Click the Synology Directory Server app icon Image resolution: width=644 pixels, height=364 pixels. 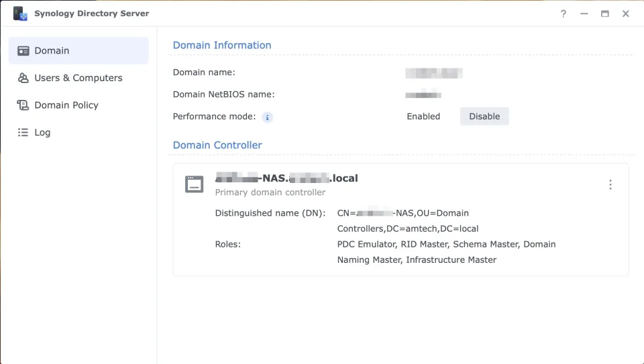pyautogui.click(x=20, y=13)
